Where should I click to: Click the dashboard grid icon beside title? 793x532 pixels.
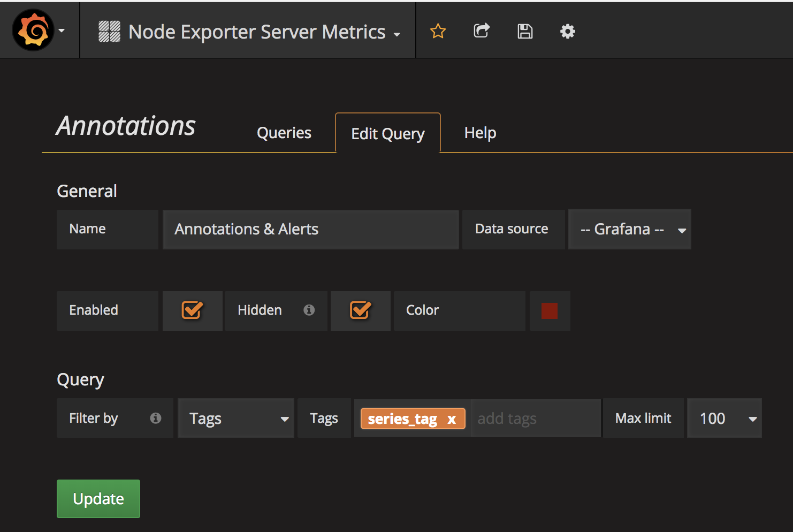[110, 32]
